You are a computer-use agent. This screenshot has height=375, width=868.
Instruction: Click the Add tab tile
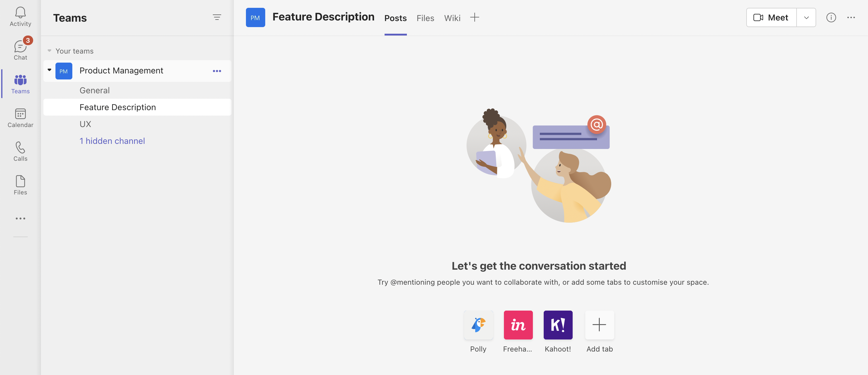599,325
